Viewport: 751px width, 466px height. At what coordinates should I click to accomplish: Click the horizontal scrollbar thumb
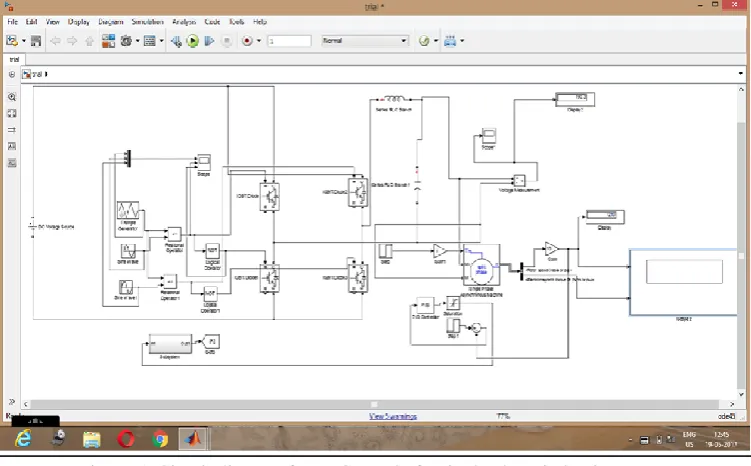(x=375, y=404)
